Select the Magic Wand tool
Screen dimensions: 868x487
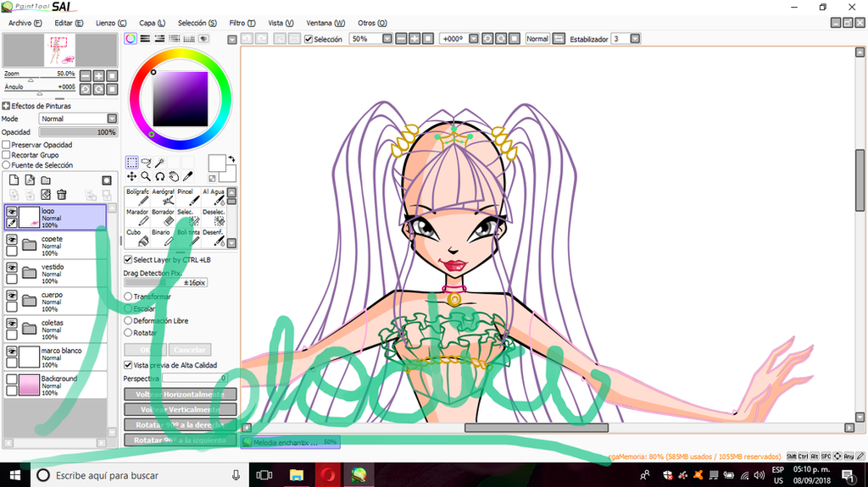160,162
